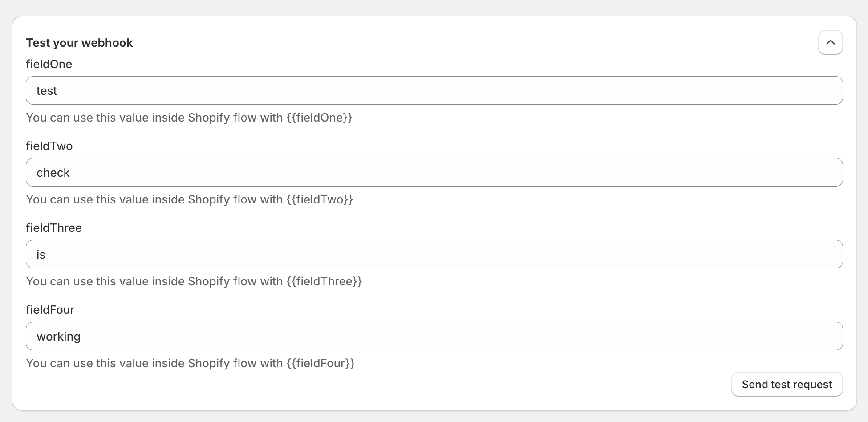Focus the fieldThree input containing is
Screen dimensions: 868x422
434,254
